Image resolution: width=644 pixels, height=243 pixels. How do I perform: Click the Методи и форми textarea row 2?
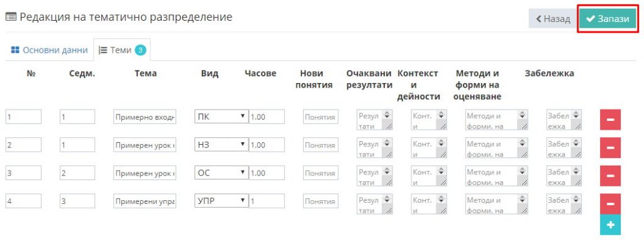497,148
